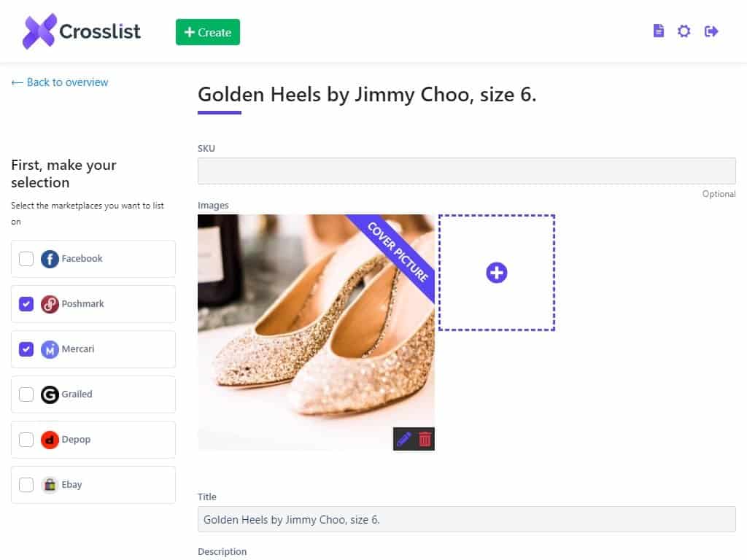Select the golden heels cover thumbnail
The image size is (747, 560).
pos(316,332)
